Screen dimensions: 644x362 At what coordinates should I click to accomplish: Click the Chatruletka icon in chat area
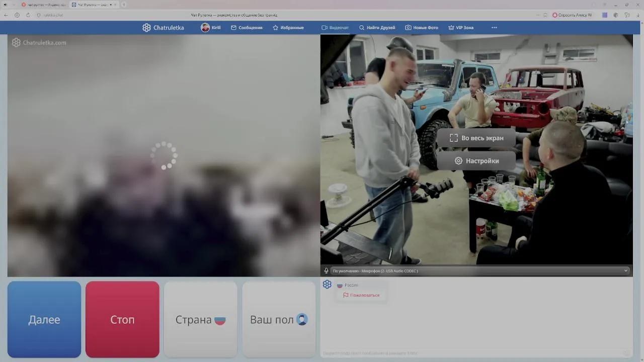coord(327,285)
